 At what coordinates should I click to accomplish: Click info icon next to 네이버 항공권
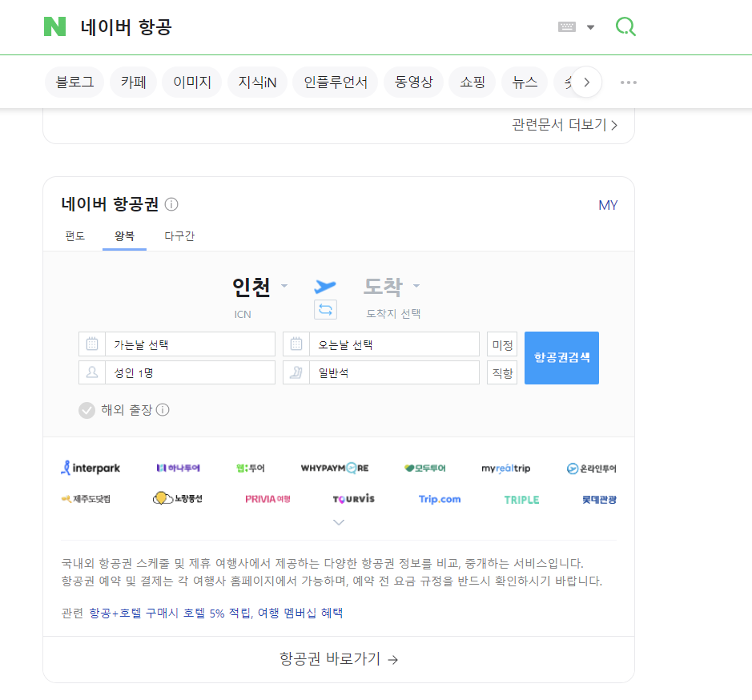(171, 204)
